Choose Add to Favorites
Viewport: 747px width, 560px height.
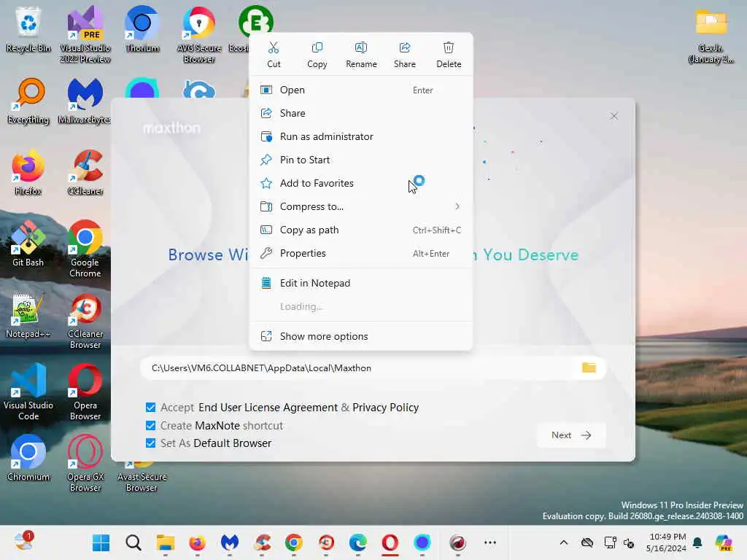(x=361, y=183)
